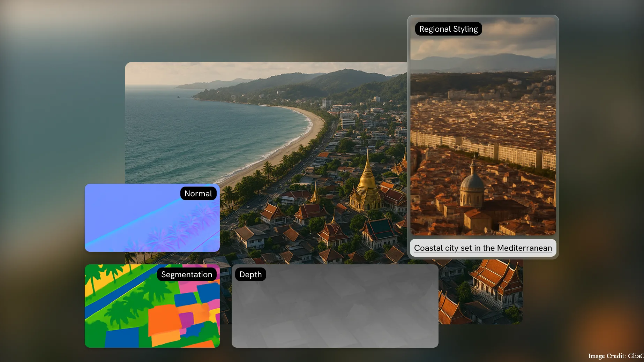
Task: Click the Segmentation label badge
Action: click(187, 274)
